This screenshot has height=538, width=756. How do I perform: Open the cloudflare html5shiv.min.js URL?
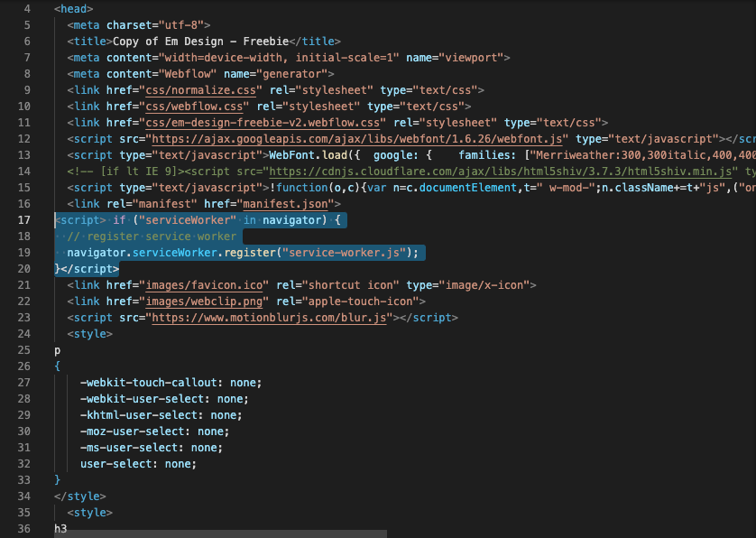tap(501, 172)
